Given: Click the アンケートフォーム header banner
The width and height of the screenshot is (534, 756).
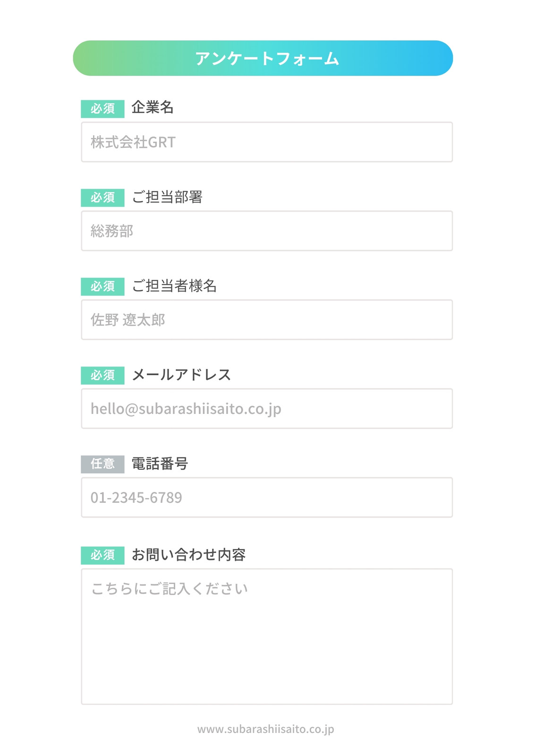Looking at the screenshot, I should (x=263, y=58).
